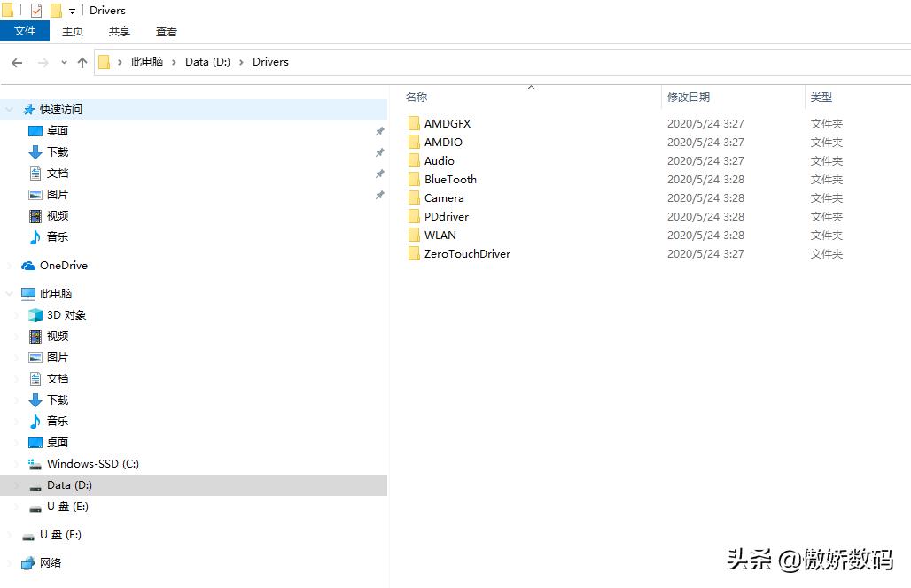Open 桌面 under 此电脑
Image resolution: width=911 pixels, height=588 pixels.
coord(58,442)
